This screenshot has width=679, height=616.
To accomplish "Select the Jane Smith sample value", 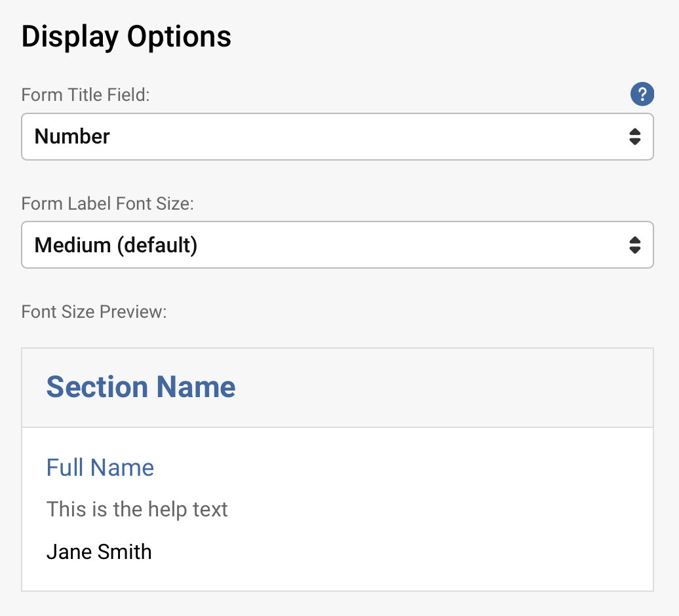I will tap(98, 551).
